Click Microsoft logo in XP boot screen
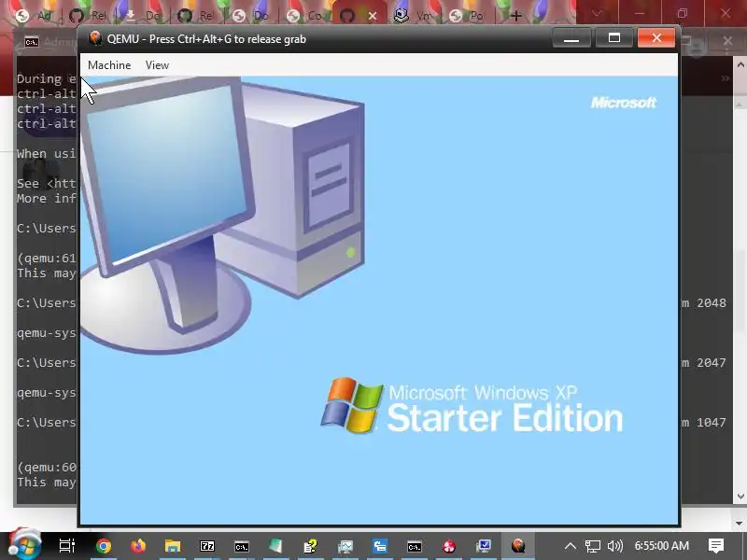747x560 pixels. (623, 103)
